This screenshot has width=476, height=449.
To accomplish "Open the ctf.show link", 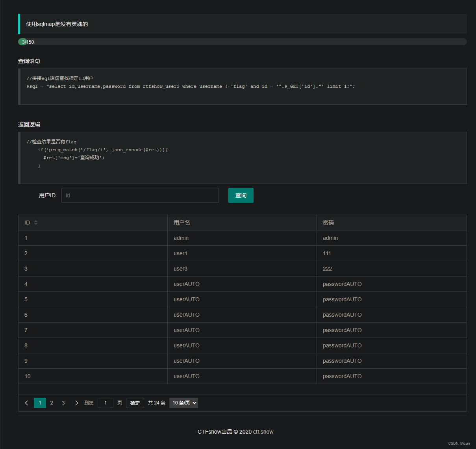I will [x=263, y=432].
